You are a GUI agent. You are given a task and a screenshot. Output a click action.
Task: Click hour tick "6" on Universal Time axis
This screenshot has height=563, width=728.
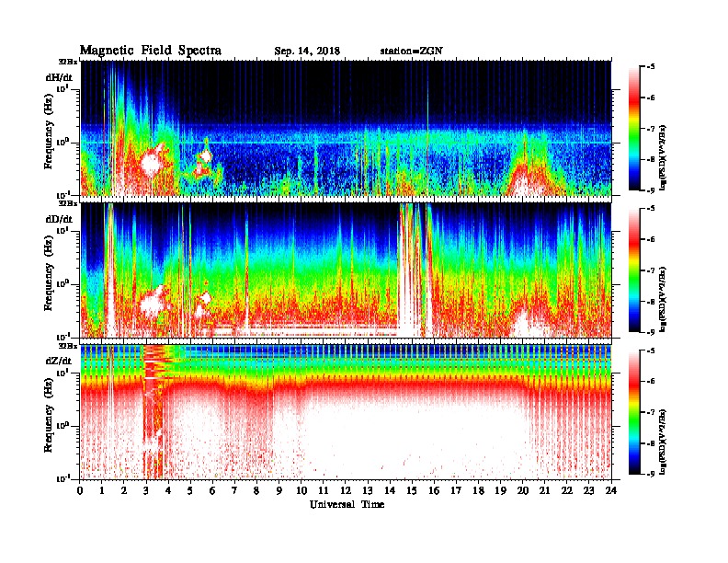click(212, 490)
